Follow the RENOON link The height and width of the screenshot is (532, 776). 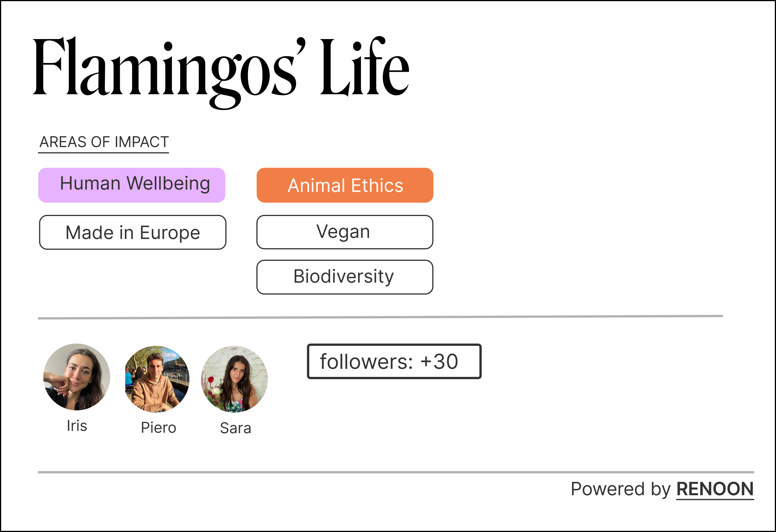(x=715, y=489)
